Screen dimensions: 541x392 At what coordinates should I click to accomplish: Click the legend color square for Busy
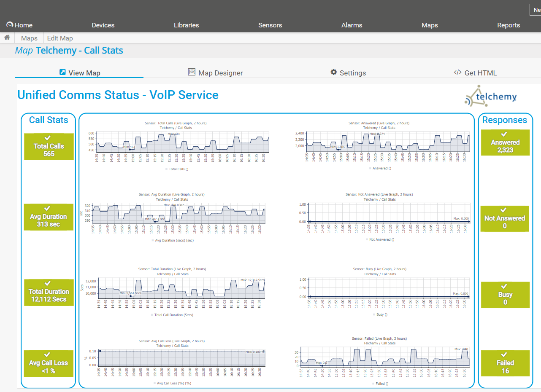click(x=373, y=314)
